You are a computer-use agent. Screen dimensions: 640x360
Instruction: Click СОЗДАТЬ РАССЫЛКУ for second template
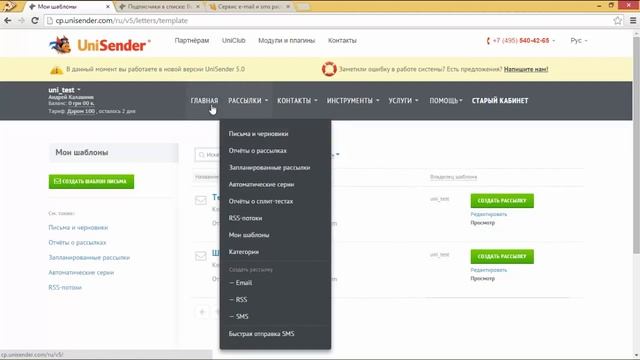[x=502, y=256]
